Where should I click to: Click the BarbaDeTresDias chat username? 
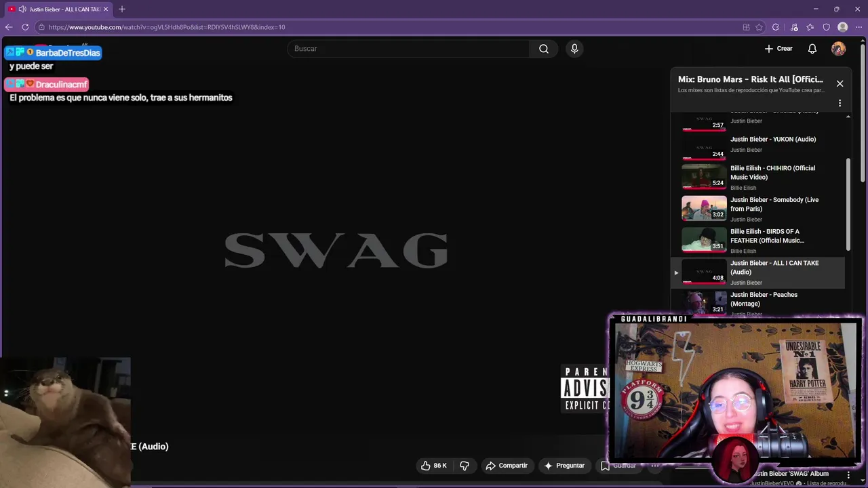(68, 53)
